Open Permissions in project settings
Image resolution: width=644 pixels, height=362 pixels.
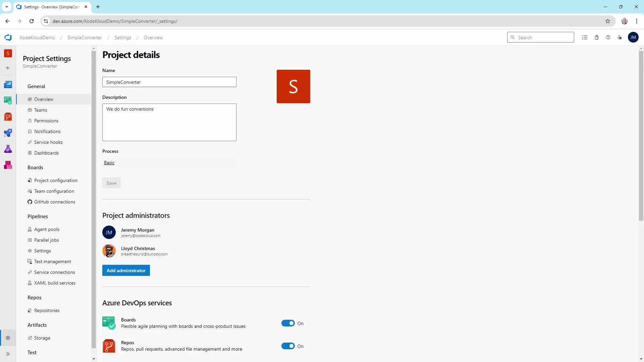[46, 121]
